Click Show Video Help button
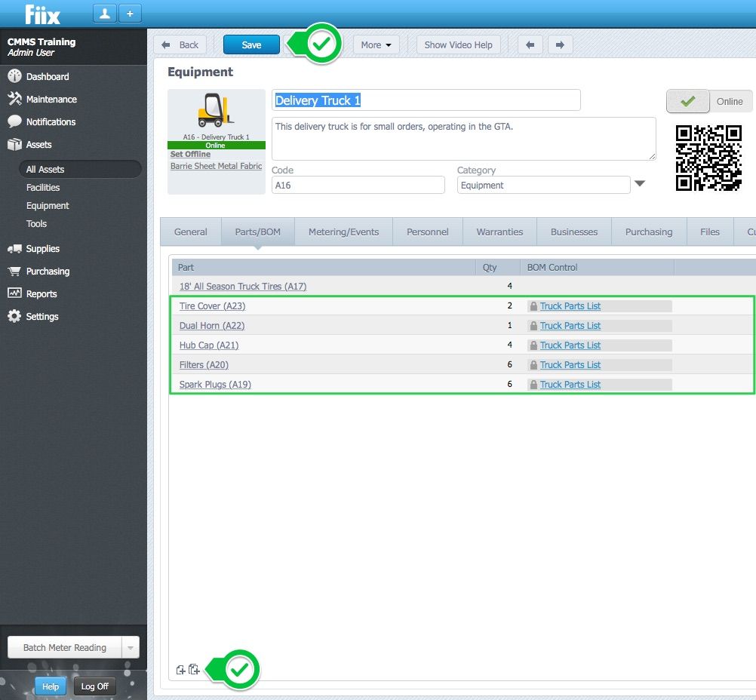Screen dimensions: 756x700 pyautogui.click(x=458, y=45)
